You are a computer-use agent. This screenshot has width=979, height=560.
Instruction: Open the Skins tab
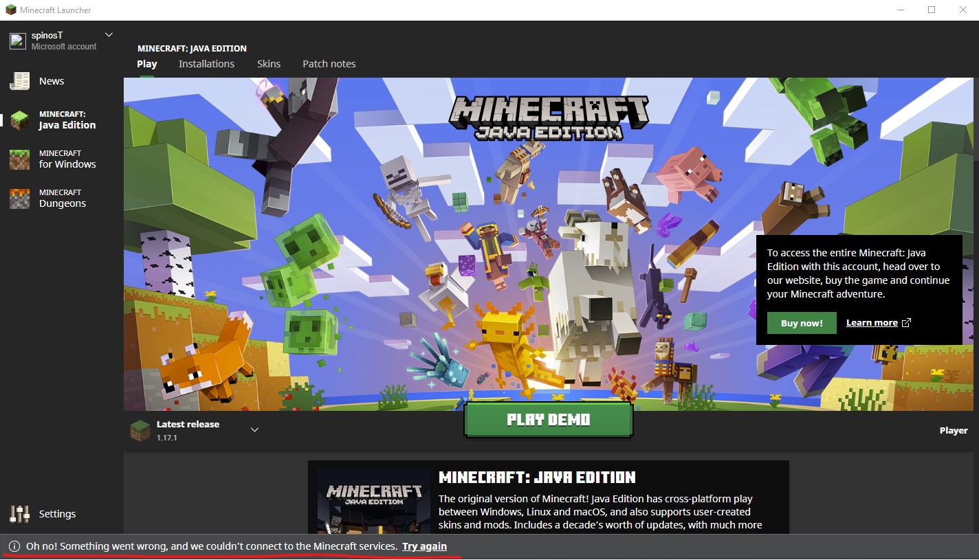(x=269, y=64)
